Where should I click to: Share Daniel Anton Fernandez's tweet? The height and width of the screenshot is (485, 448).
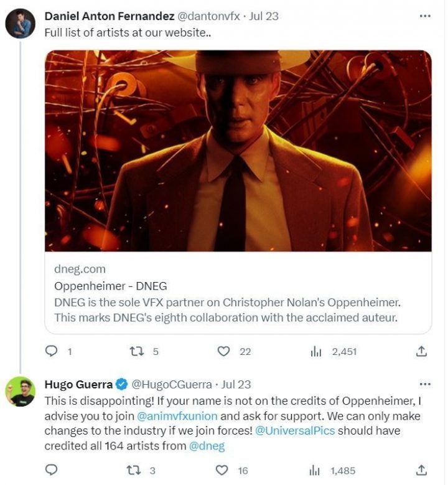coord(421,351)
